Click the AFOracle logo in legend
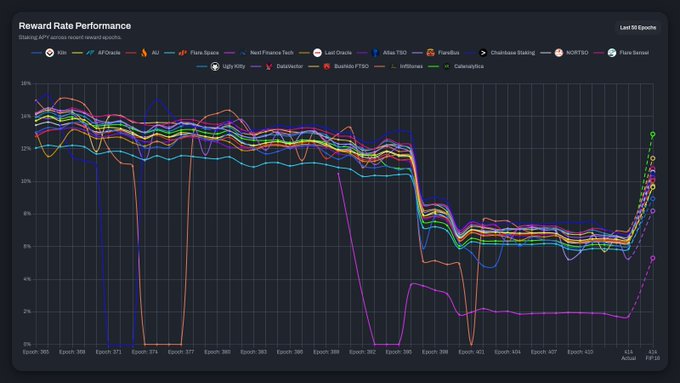Viewport: 680px width, 383px height. 90,53
